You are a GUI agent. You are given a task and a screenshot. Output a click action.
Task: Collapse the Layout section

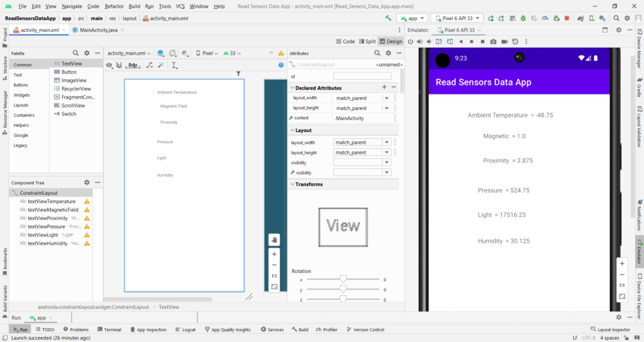(x=292, y=130)
